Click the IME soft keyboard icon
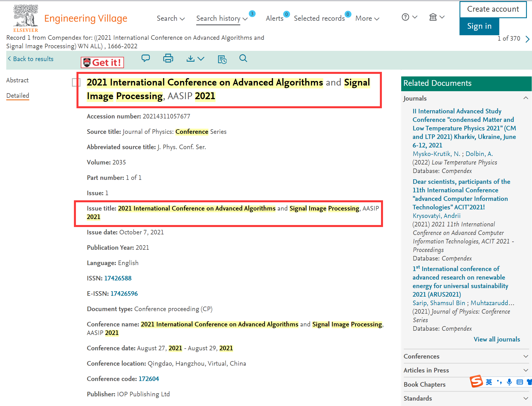Viewport: 532px width, 406px height. (520, 382)
